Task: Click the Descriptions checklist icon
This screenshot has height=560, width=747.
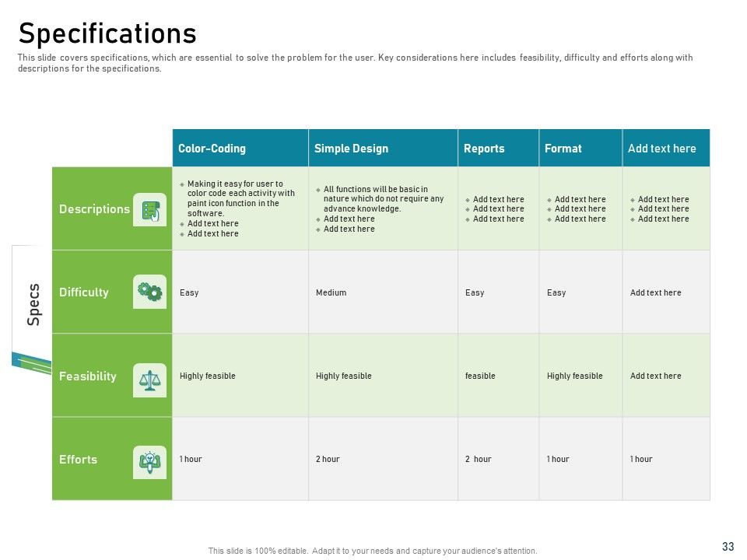Action: (x=149, y=209)
